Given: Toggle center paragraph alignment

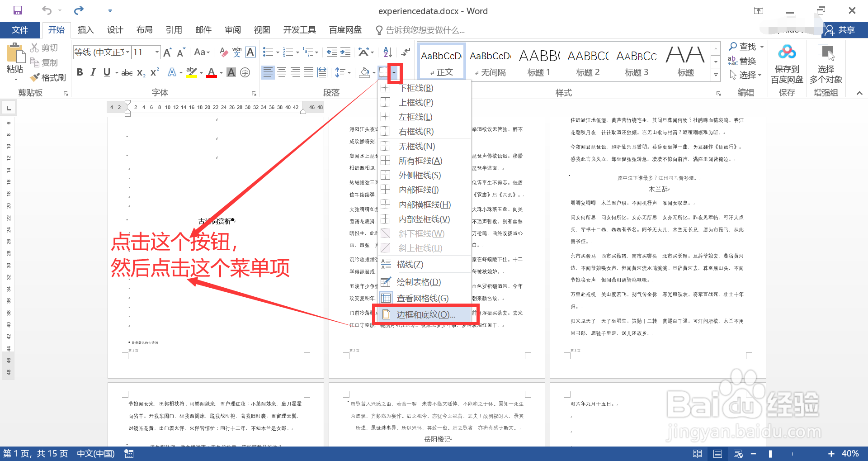Looking at the screenshot, I should 281,72.
